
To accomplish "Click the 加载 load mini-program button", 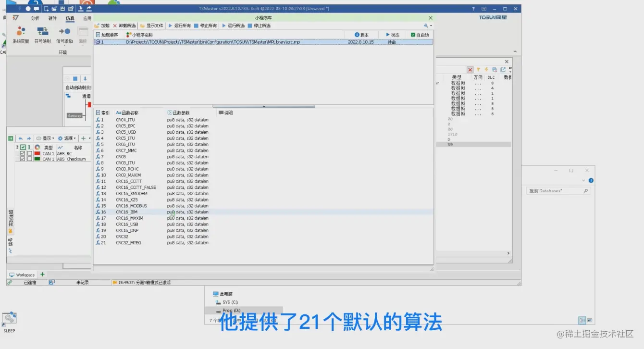I will pyautogui.click(x=102, y=25).
